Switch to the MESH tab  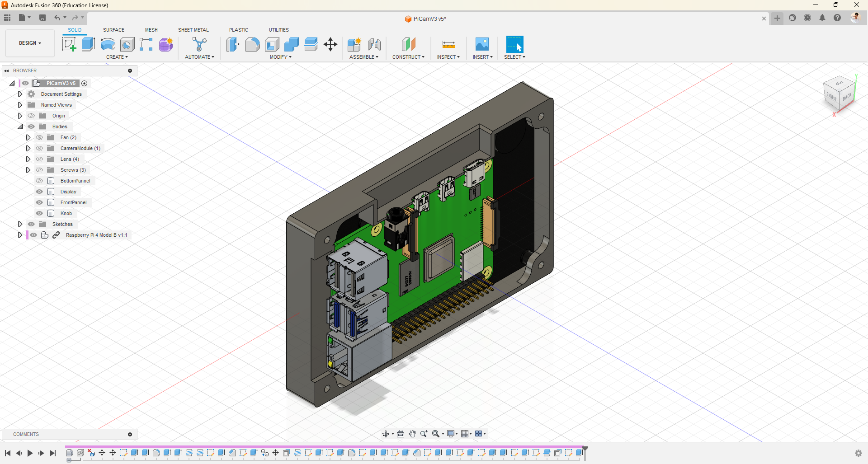click(151, 30)
